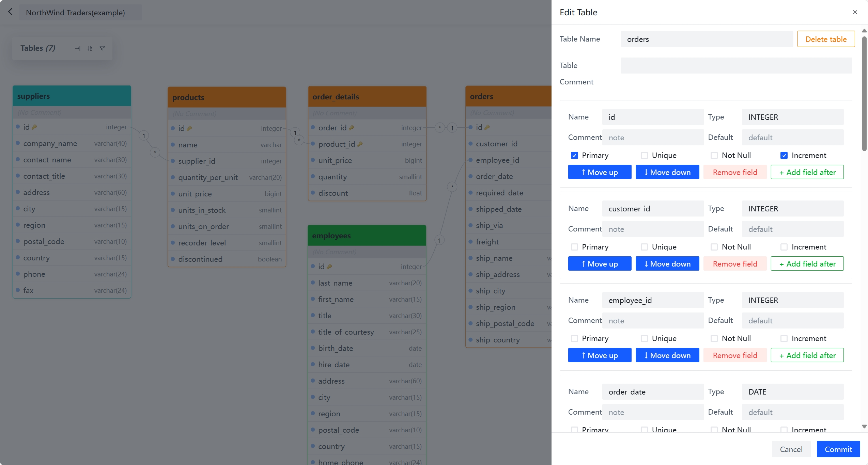This screenshot has height=465, width=868.
Task: Open the Type selector showing DATE
Action: click(793, 392)
